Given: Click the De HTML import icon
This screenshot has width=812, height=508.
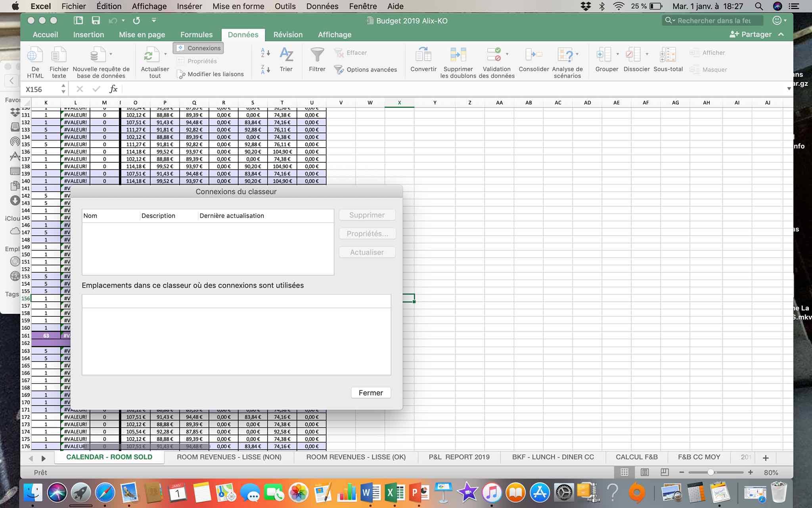Looking at the screenshot, I should coord(35,55).
